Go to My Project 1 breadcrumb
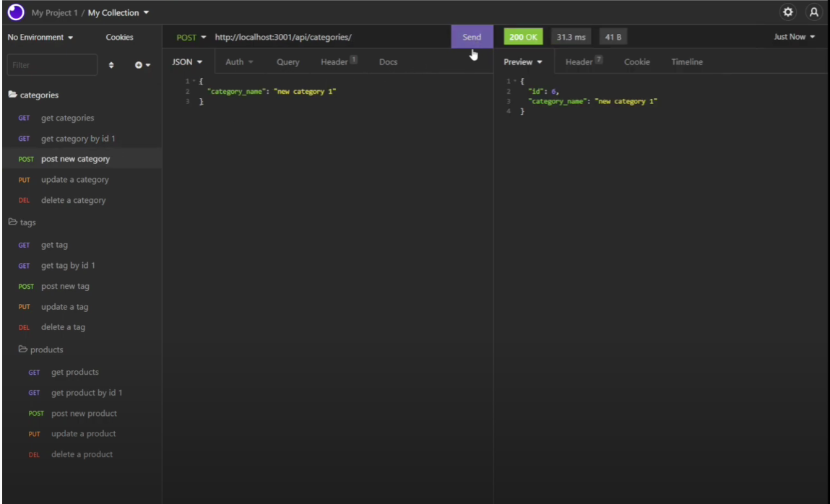Viewport: 830px width, 504px height. click(54, 13)
